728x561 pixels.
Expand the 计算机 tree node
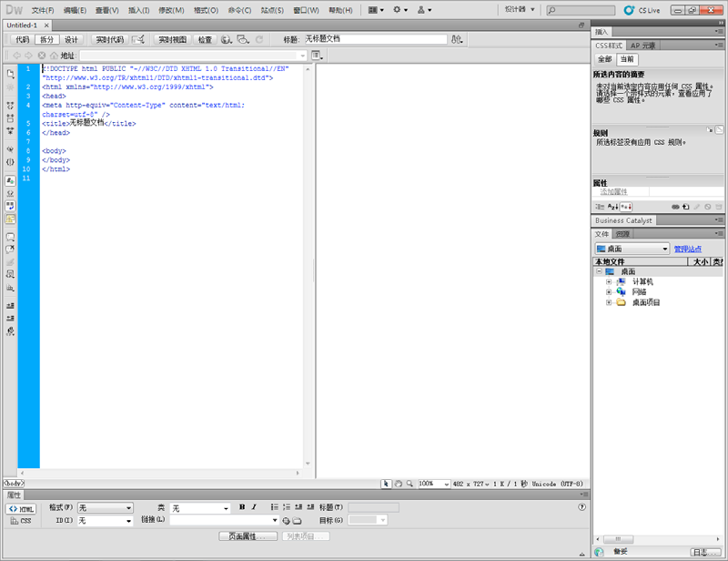pyautogui.click(x=609, y=281)
